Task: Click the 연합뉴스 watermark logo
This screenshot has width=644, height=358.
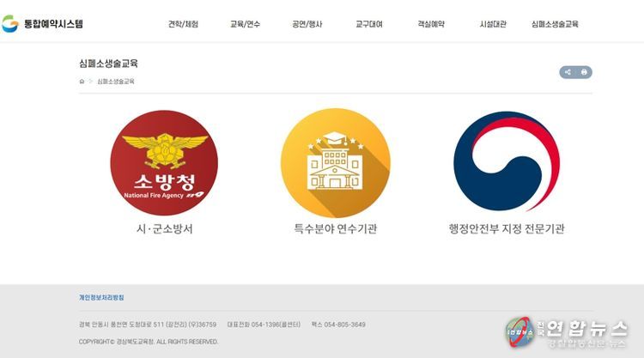Action: (x=567, y=332)
